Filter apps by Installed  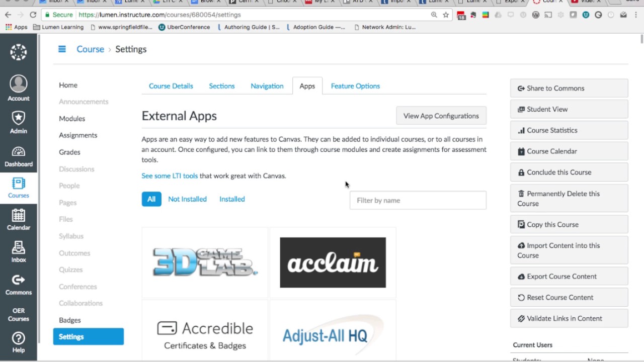pyautogui.click(x=232, y=199)
